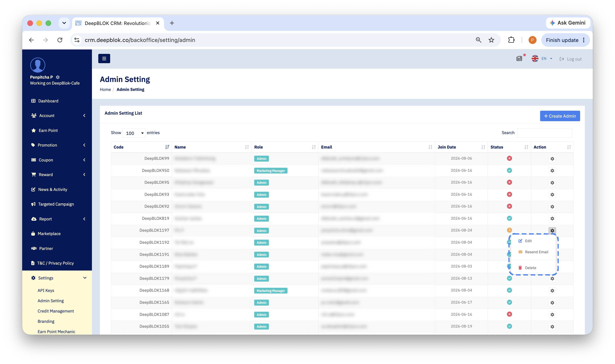This screenshot has height=364, width=615.
Task: Click the Finish update button
Action: (565, 40)
